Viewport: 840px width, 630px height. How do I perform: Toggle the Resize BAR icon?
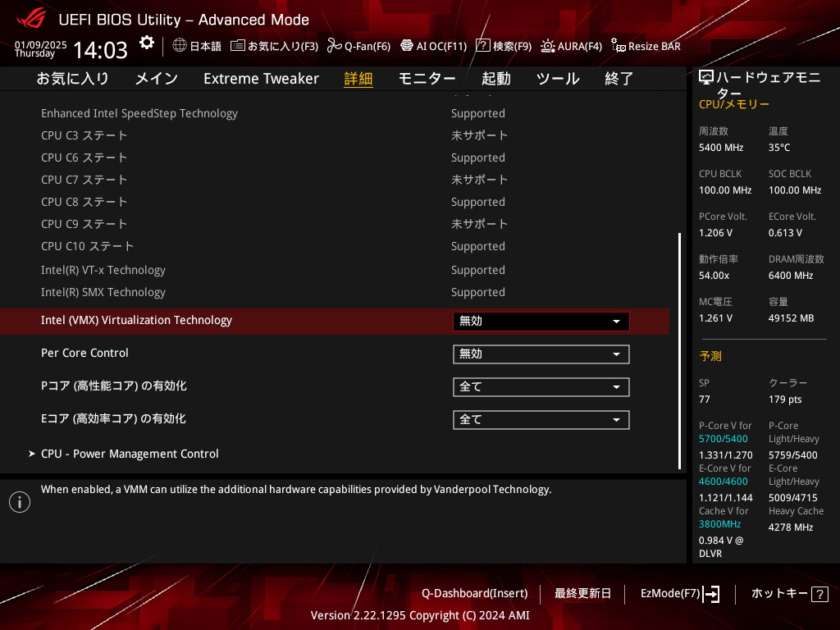619,46
